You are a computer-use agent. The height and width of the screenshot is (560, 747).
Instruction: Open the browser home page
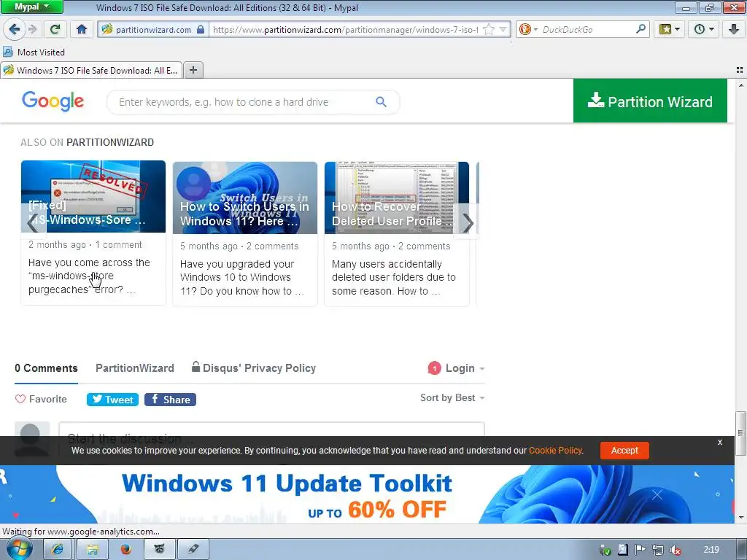tap(82, 29)
